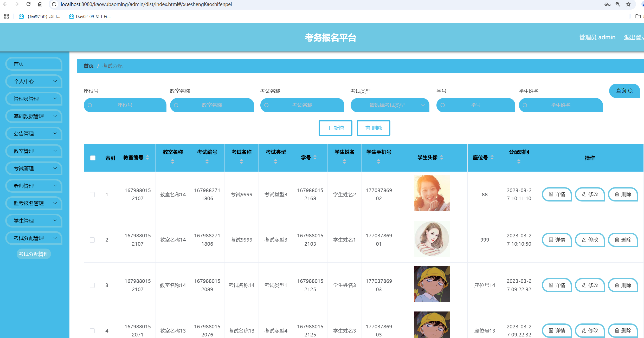
Task: Click the 新增 button
Action: [335, 128]
